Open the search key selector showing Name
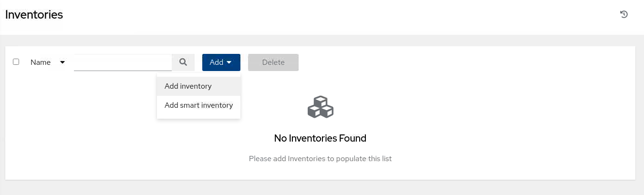Image resolution: width=644 pixels, height=195 pixels. coord(48,62)
